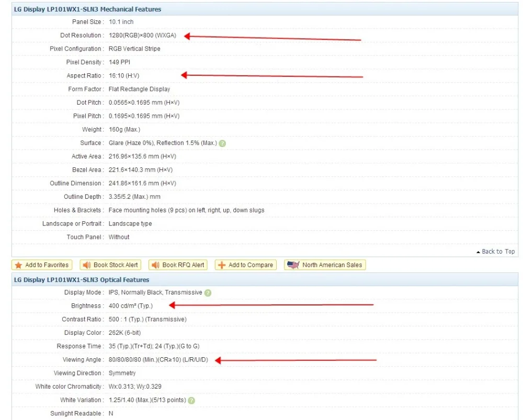Select the outline dimension 241.86×161.6 mm value
The height and width of the screenshot is (420, 523).
[x=142, y=184]
